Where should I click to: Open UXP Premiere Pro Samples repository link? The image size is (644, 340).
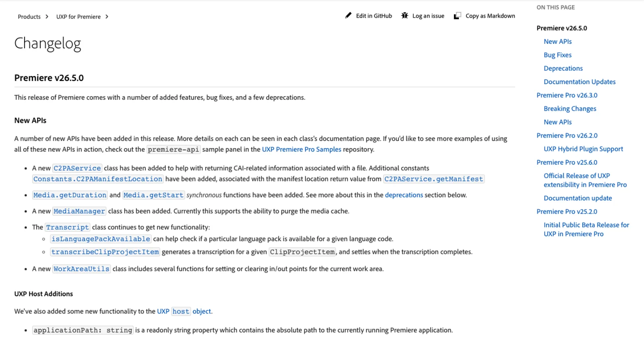pyautogui.click(x=301, y=149)
